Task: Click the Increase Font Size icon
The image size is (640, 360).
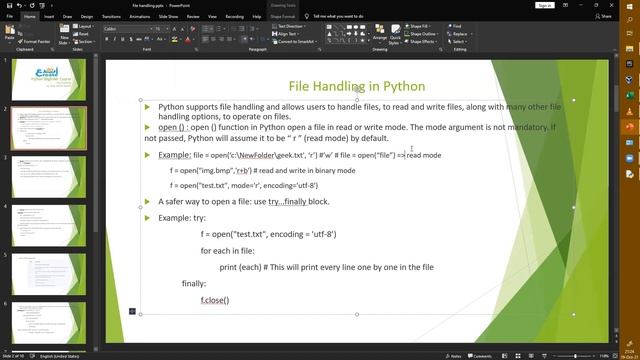Action: [x=174, y=29]
